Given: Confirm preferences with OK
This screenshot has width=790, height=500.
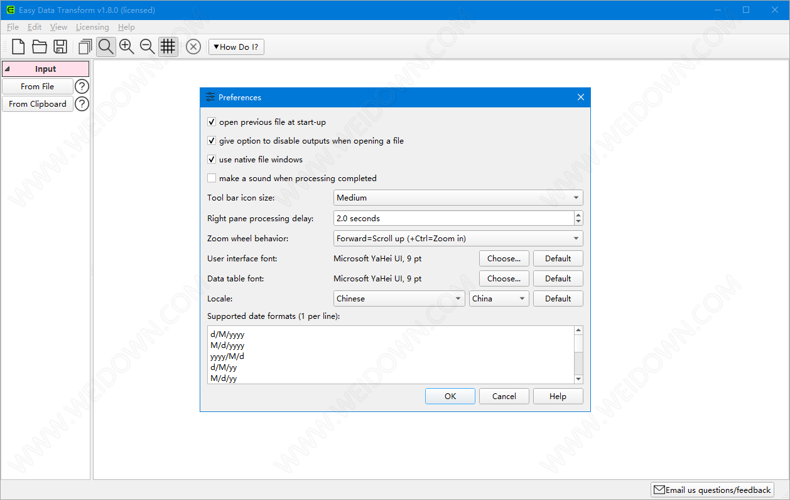Looking at the screenshot, I should [x=450, y=396].
